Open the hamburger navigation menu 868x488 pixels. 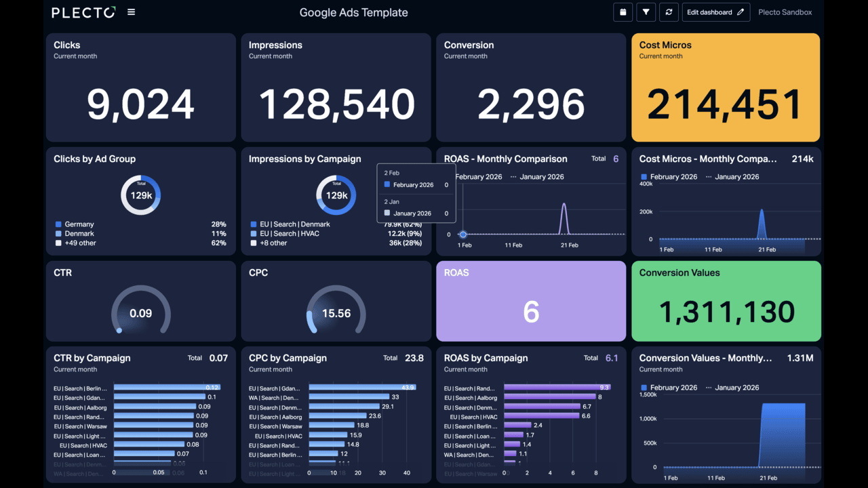tap(131, 12)
